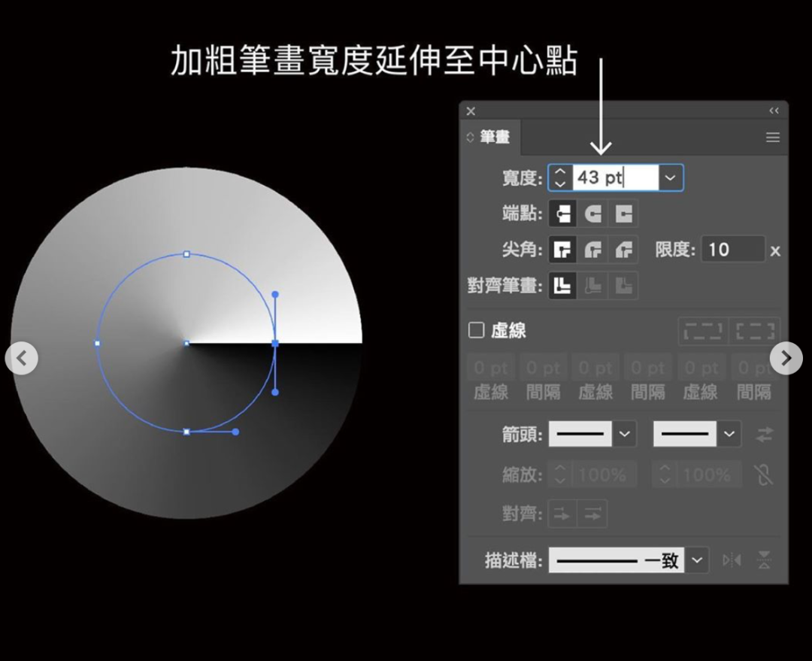The height and width of the screenshot is (661, 812).
Task: Click the second dash 0 pt field
Action: pos(595,368)
